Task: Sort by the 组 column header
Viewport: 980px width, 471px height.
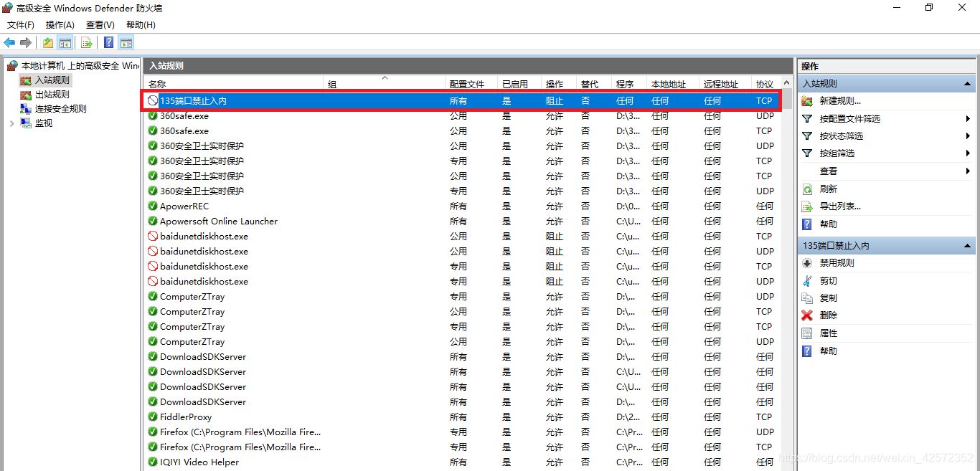Action: pos(384,84)
